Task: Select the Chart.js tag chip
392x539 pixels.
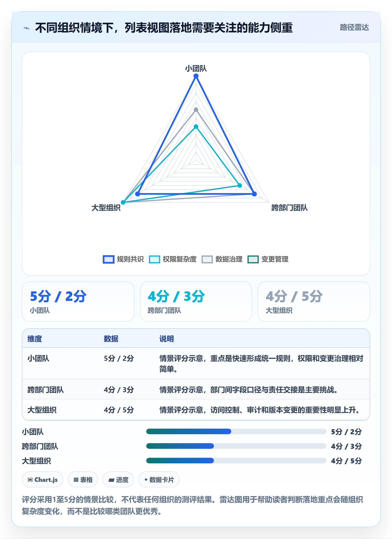Action: click(43, 480)
